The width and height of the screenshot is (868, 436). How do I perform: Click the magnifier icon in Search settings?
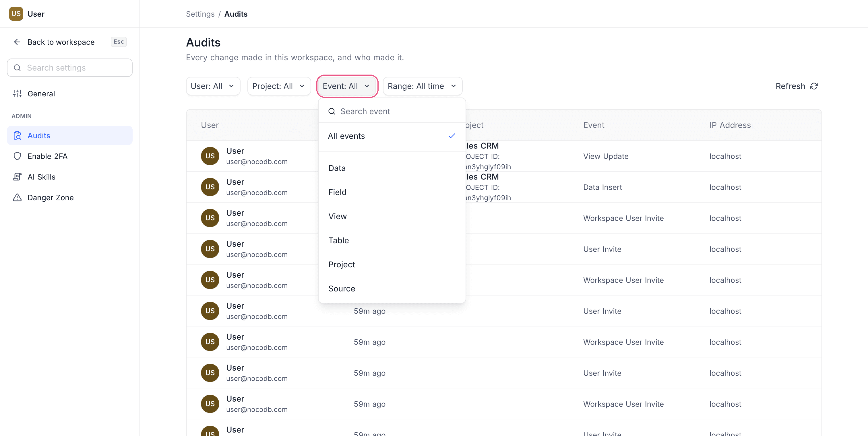(x=17, y=68)
